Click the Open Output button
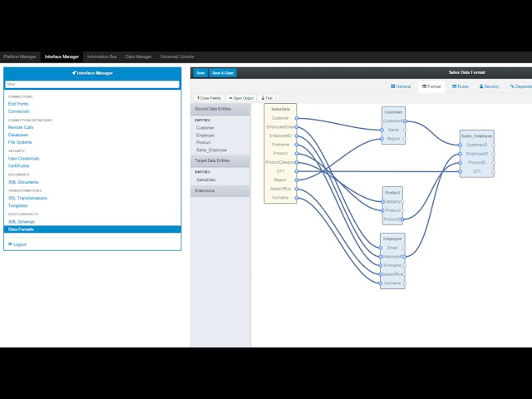This screenshot has width=532, height=399. 241,98
